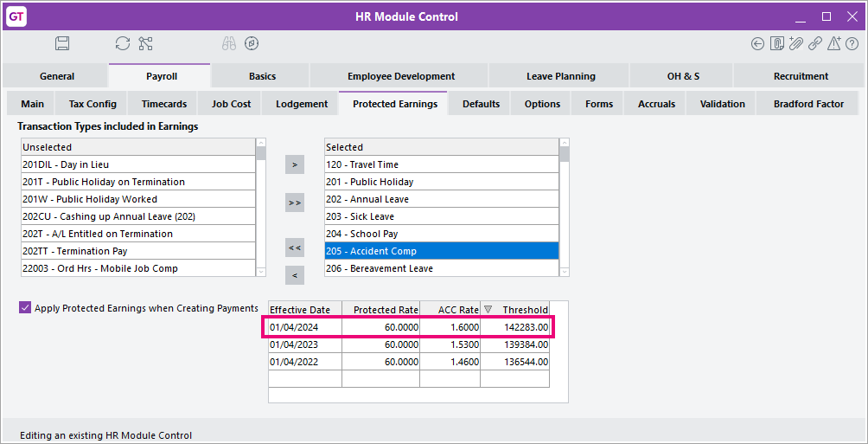Viewport: 868px width, 444px height.
Task: Switch to the Tax Config tab
Action: click(x=93, y=104)
